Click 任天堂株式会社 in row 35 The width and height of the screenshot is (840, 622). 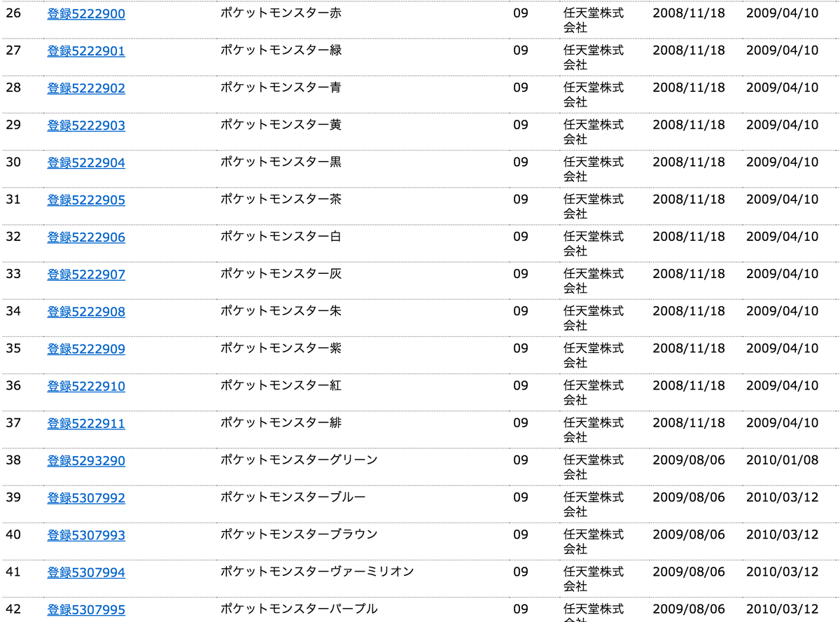(x=594, y=355)
